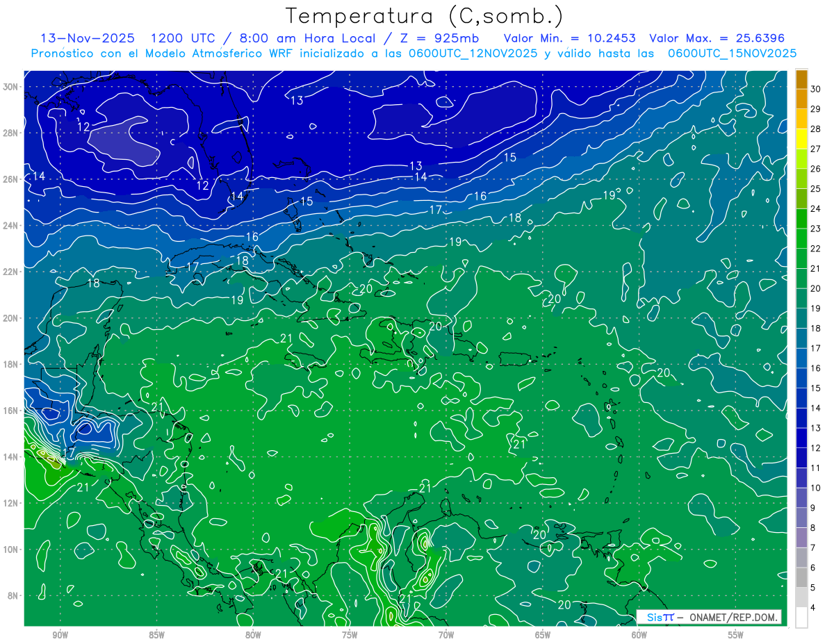Image resolution: width=834 pixels, height=644 pixels.
Task: Click the '6' color scale label
Action: pos(814,568)
